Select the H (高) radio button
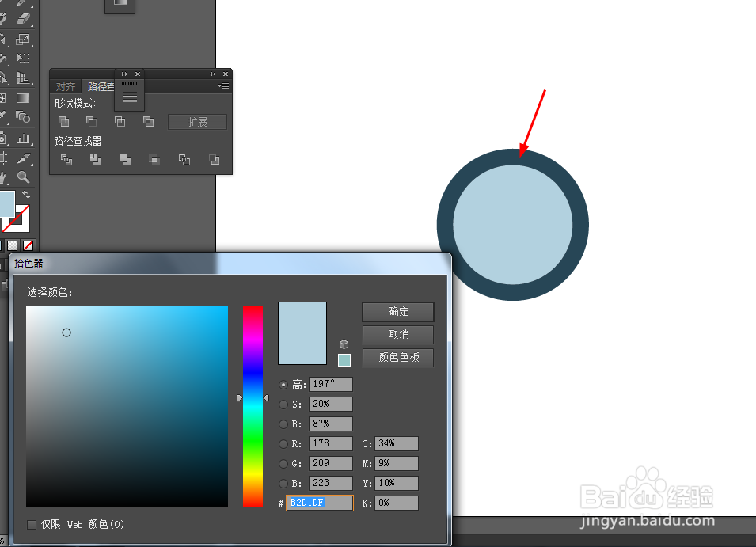Image resolution: width=756 pixels, height=547 pixels. [x=283, y=385]
